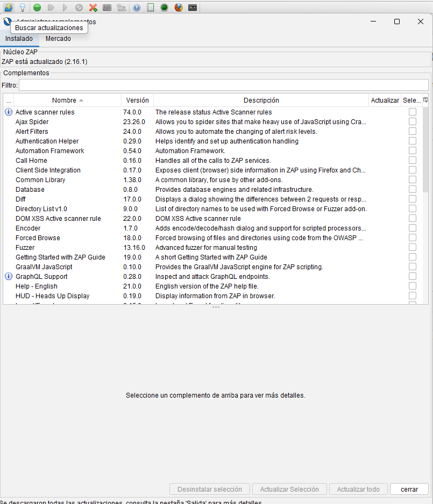Select the Instalado tab
The height and width of the screenshot is (504, 433).
[19, 39]
